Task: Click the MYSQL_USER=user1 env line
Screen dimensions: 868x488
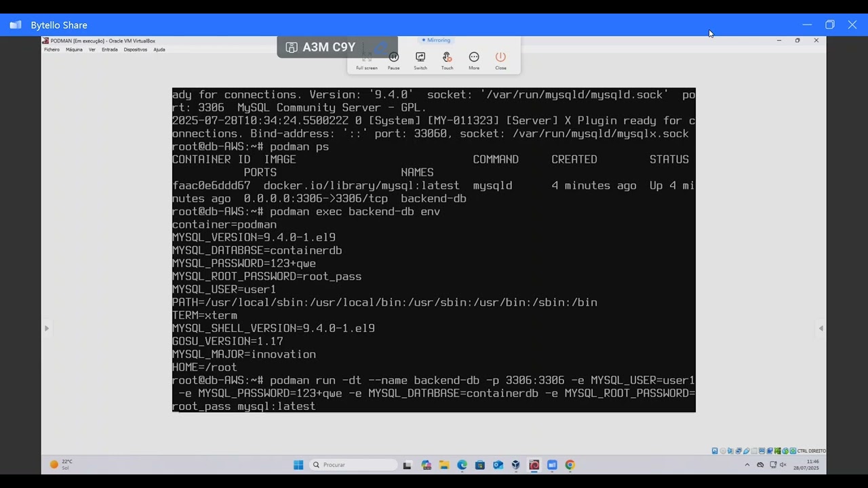Action: (224, 289)
